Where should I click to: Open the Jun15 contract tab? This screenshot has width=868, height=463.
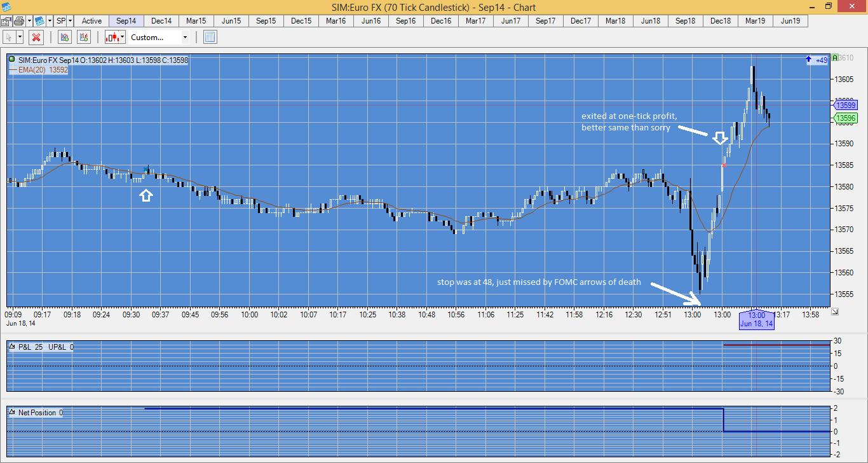tap(231, 21)
